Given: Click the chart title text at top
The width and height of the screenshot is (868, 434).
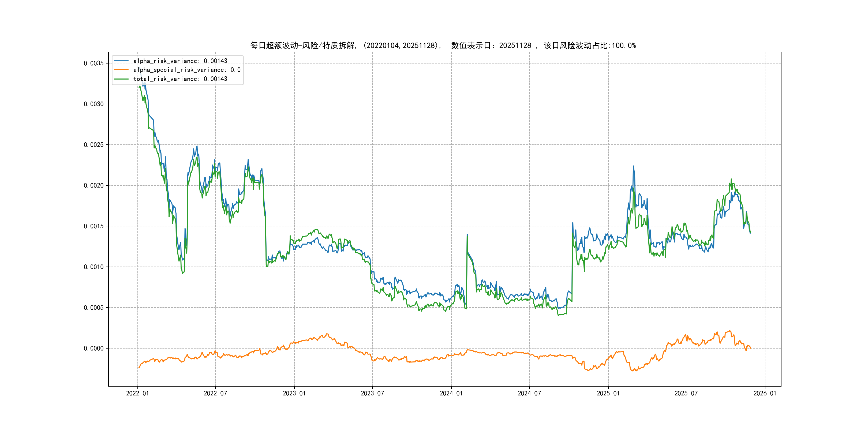Looking at the screenshot, I should pos(443,46).
